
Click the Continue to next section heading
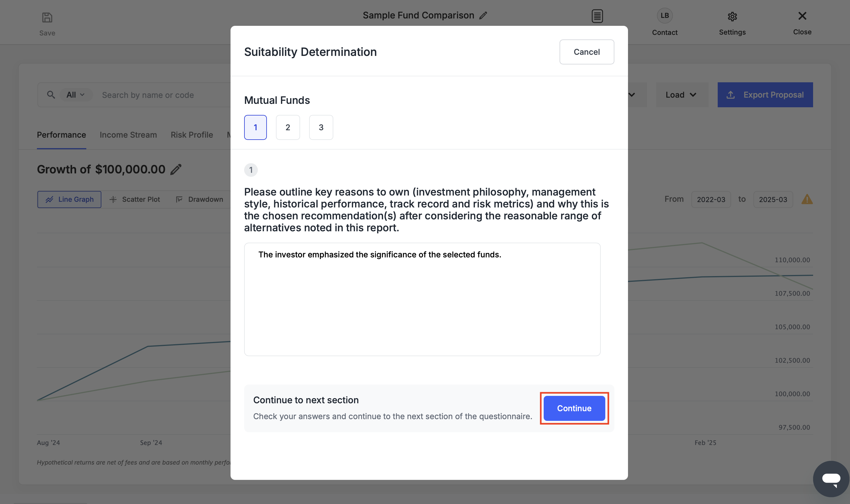306,400
